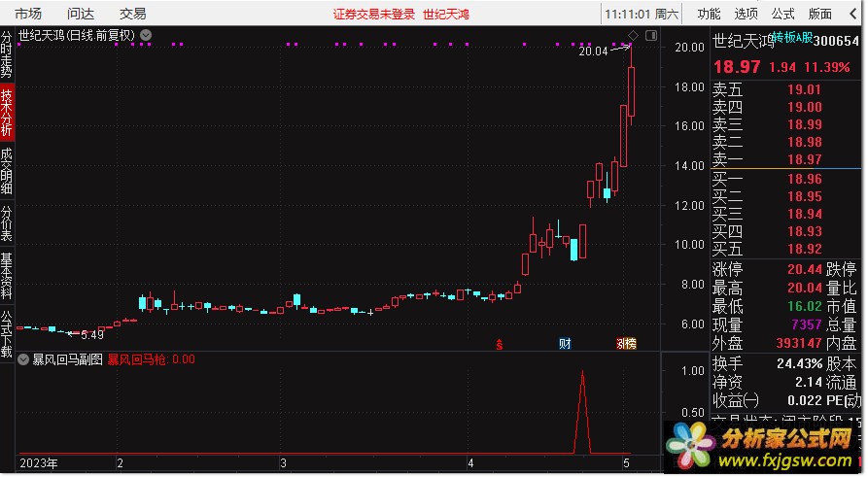
Task: Select the 卖三 price 18.99
Action: tap(805, 124)
